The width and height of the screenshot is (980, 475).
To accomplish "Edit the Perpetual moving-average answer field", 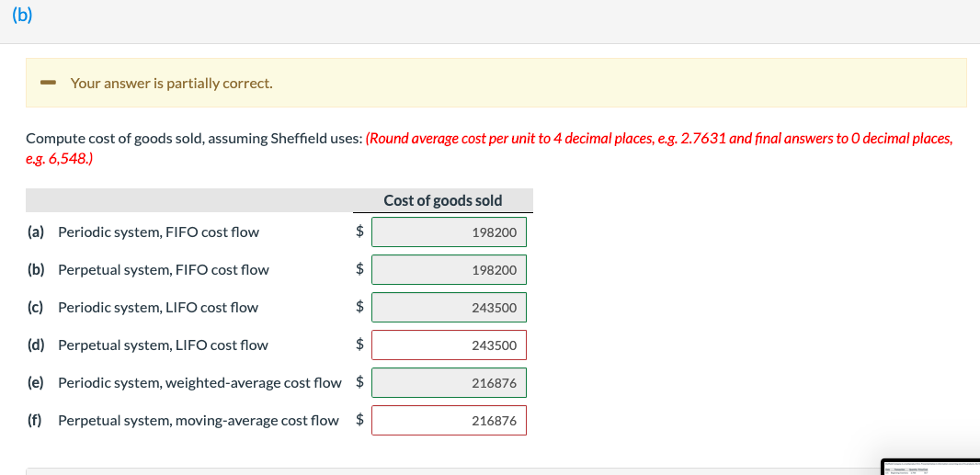I will [449, 421].
